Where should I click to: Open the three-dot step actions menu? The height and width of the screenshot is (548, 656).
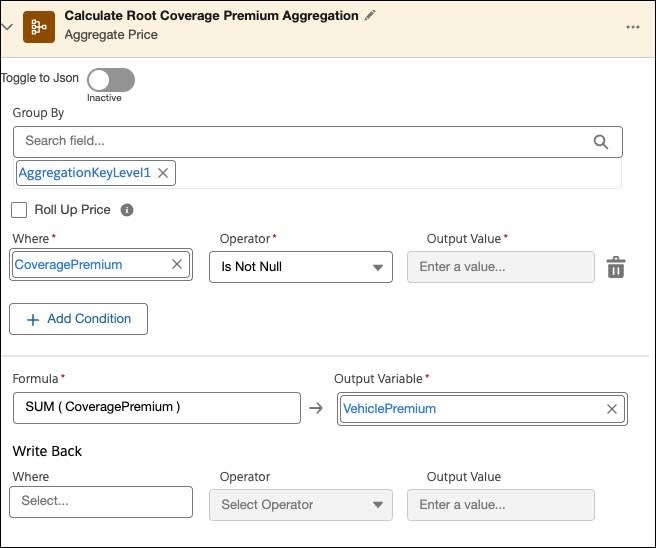coord(633,27)
